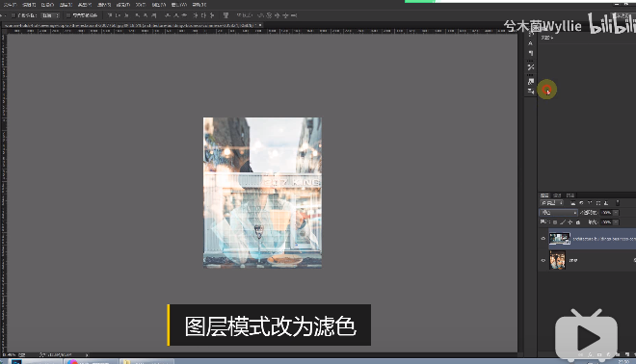Filter layers by type layers icon
Viewport: 636px width, 364px height.
(590, 202)
